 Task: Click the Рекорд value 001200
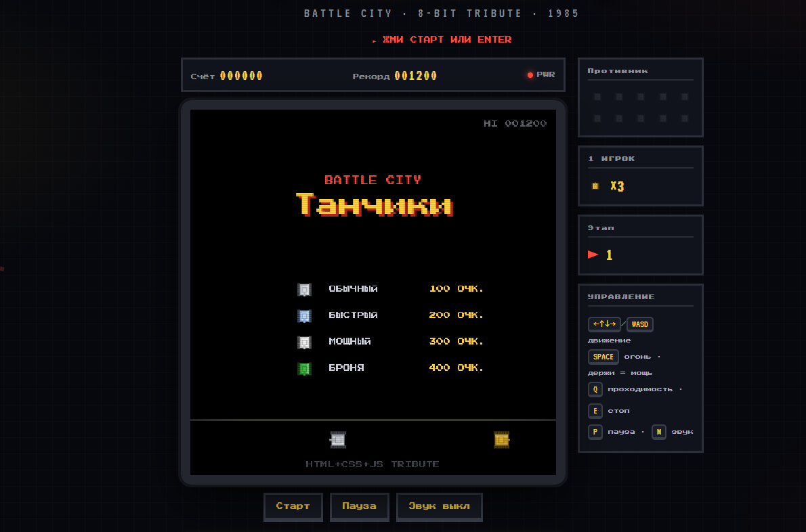(416, 76)
